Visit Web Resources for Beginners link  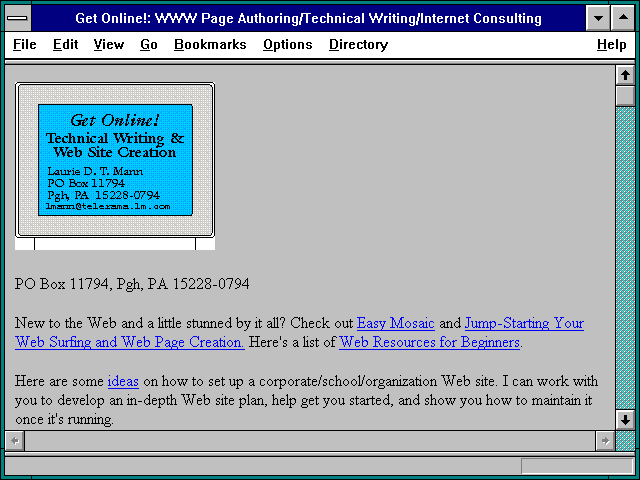pos(429,342)
